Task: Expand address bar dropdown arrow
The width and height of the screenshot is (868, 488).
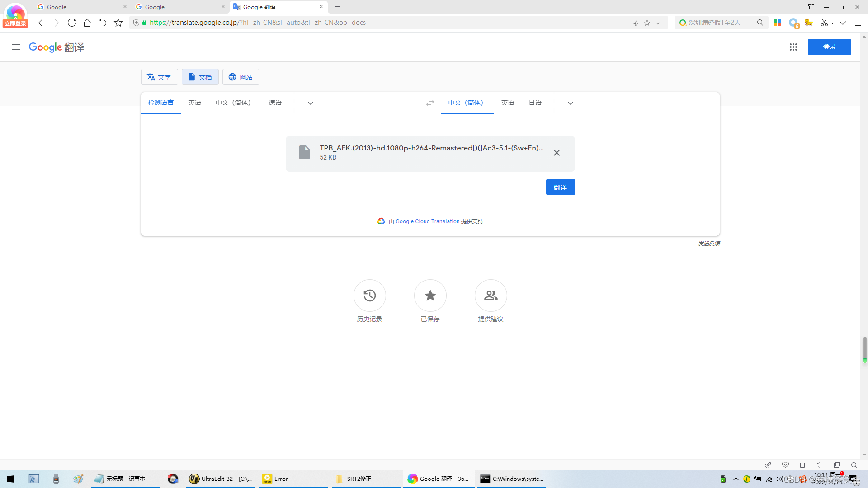Action: (658, 23)
